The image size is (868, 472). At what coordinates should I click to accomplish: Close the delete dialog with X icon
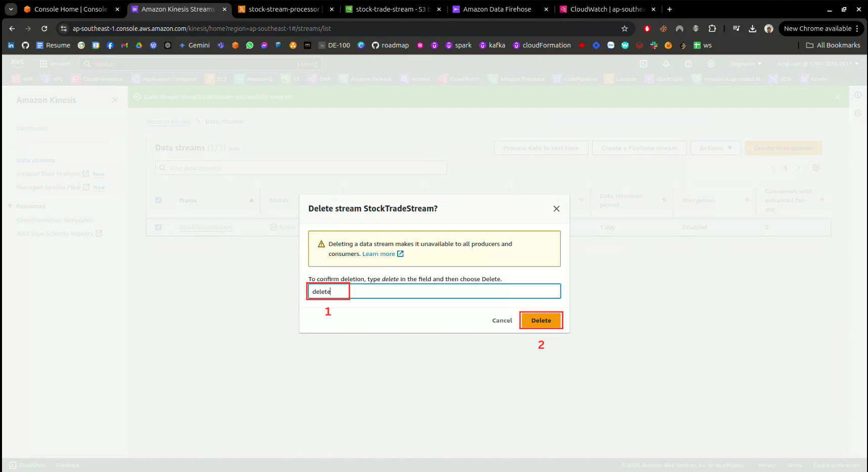pos(556,209)
